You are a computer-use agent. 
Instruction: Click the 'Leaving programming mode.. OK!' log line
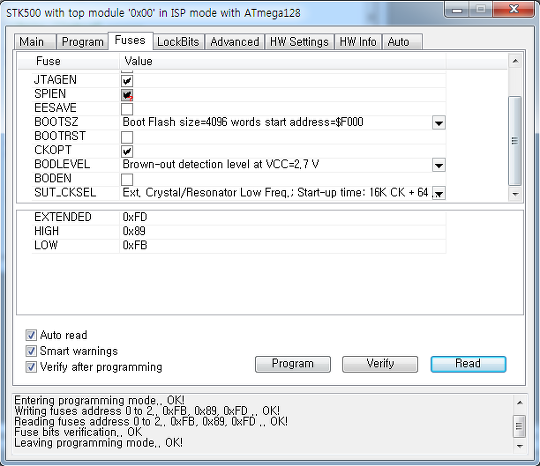coord(98,443)
